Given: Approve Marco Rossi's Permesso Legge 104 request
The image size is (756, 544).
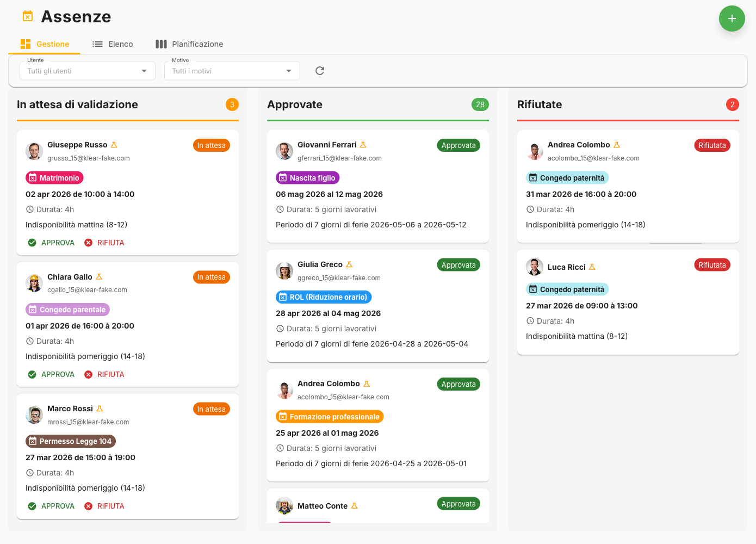Looking at the screenshot, I should click(x=52, y=506).
